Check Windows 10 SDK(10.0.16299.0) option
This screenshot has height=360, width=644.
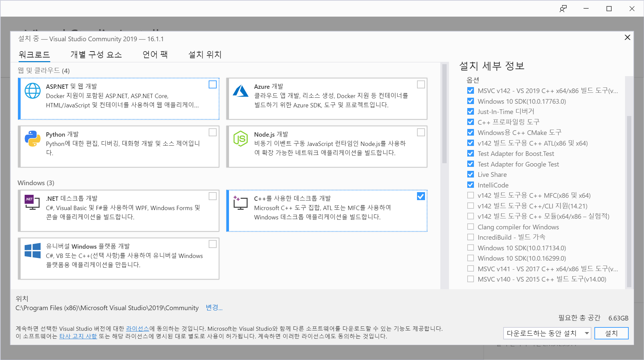point(471,258)
